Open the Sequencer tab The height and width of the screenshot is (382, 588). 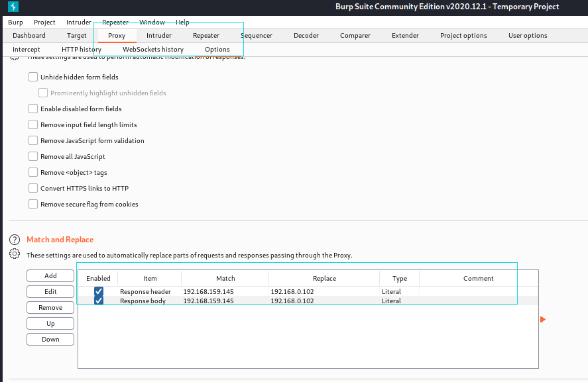coord(257,36)
